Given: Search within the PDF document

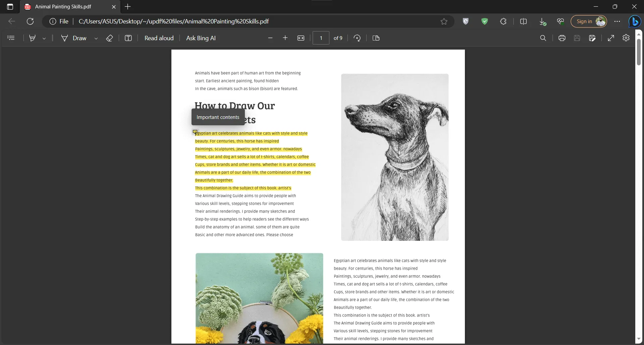Looking at the screenshot, I should point(543,38).
